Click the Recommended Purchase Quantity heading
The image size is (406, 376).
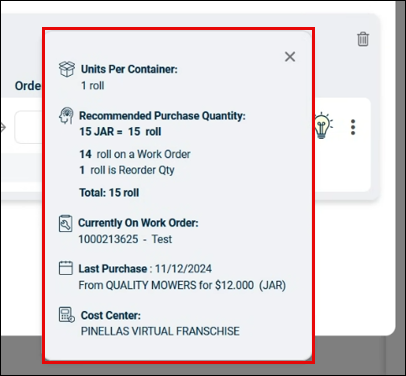(x=162, y=116)
